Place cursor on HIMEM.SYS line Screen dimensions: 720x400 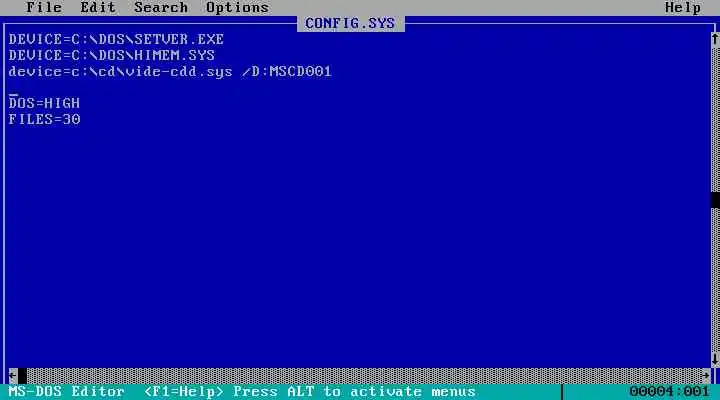(112, 56)
